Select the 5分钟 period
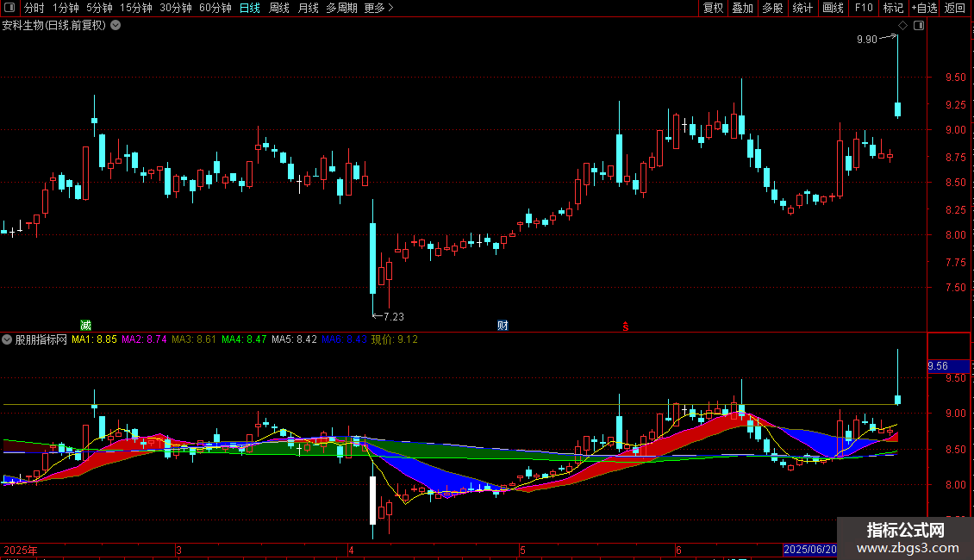 pyautogui.click(x=99, y=8)
